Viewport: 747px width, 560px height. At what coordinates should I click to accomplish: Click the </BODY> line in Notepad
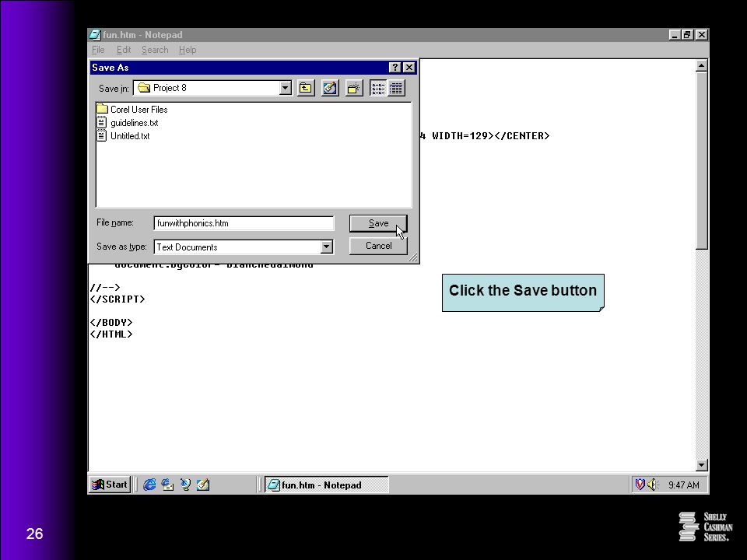pyautogui.click(x=111, y=322)
